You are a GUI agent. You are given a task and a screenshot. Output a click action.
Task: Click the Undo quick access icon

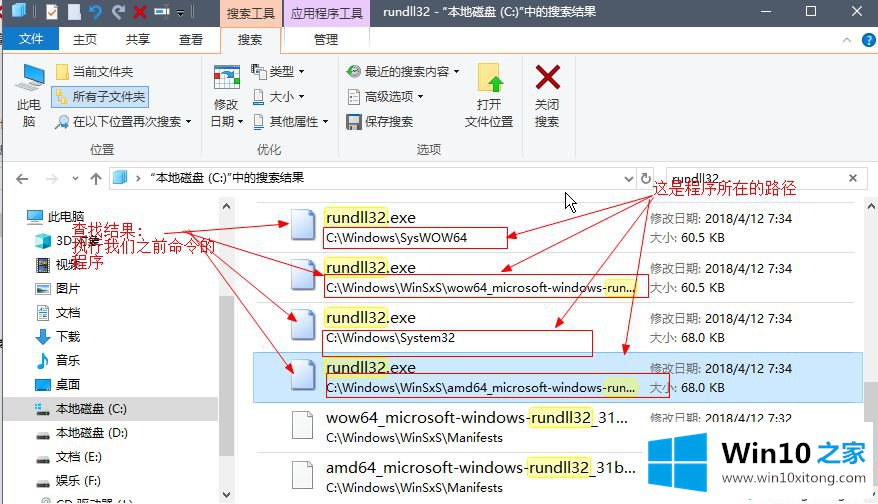click(x=95, y=11)
